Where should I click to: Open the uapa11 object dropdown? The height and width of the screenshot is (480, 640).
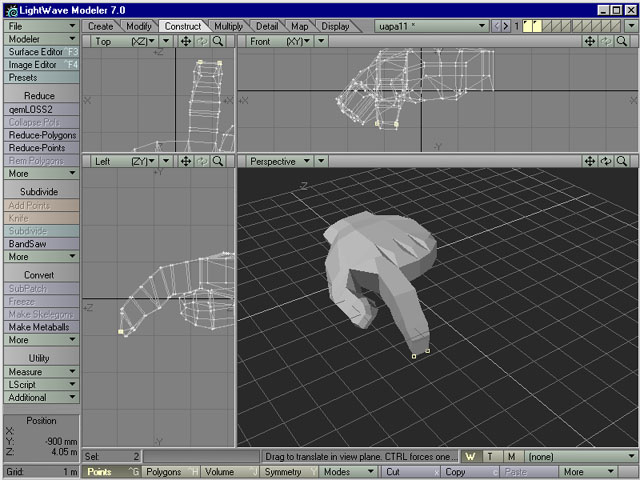[x=431, y=25]
